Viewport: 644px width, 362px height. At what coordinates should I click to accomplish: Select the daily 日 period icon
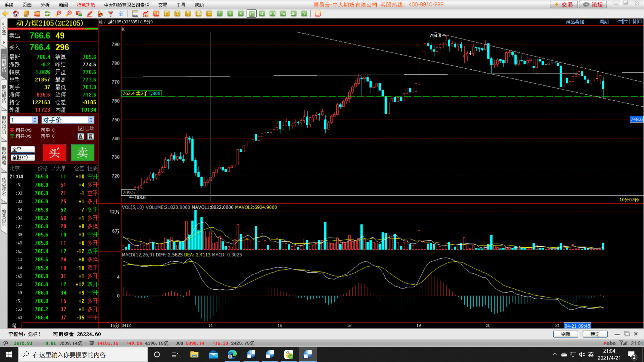coord(167,14)
